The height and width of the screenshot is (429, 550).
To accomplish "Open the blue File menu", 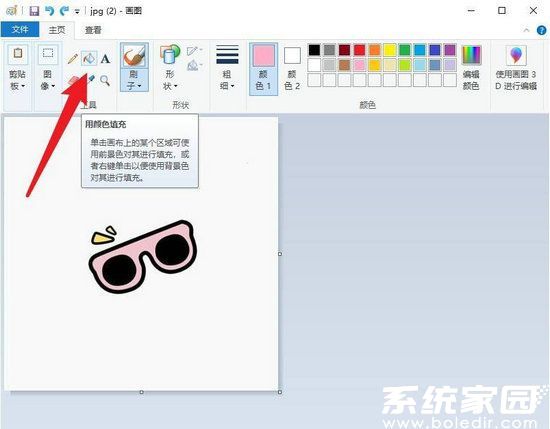I will pos(20,29).
